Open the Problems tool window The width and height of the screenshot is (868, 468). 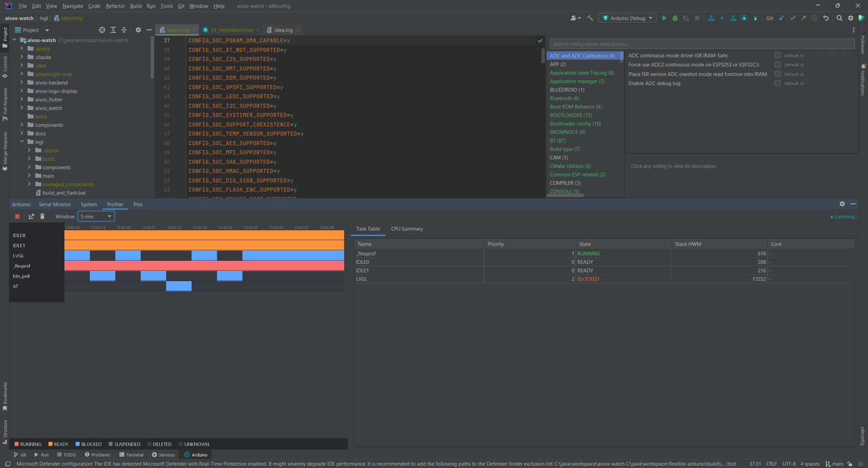point(98,455)
